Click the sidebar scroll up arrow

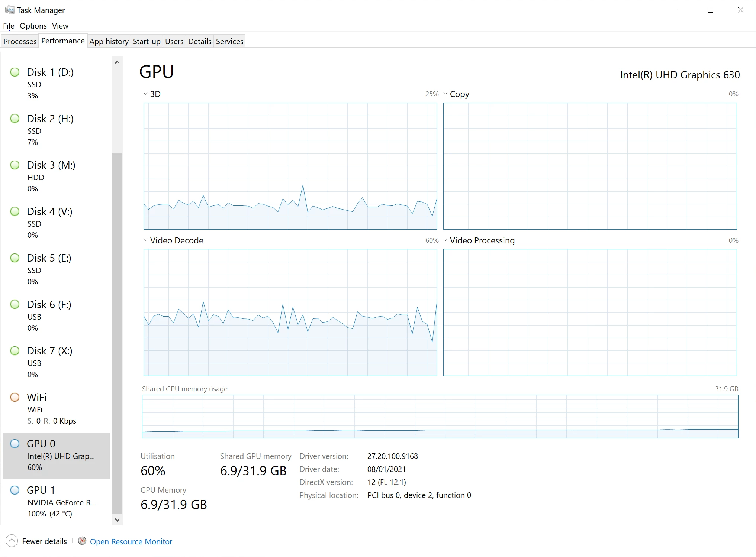click(x=117, y=62)
